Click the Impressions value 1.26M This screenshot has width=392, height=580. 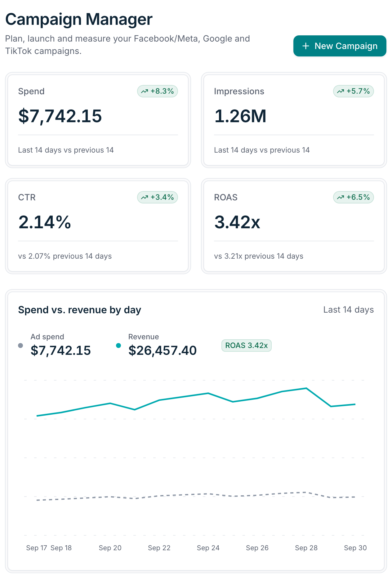[x=240, y=116]
